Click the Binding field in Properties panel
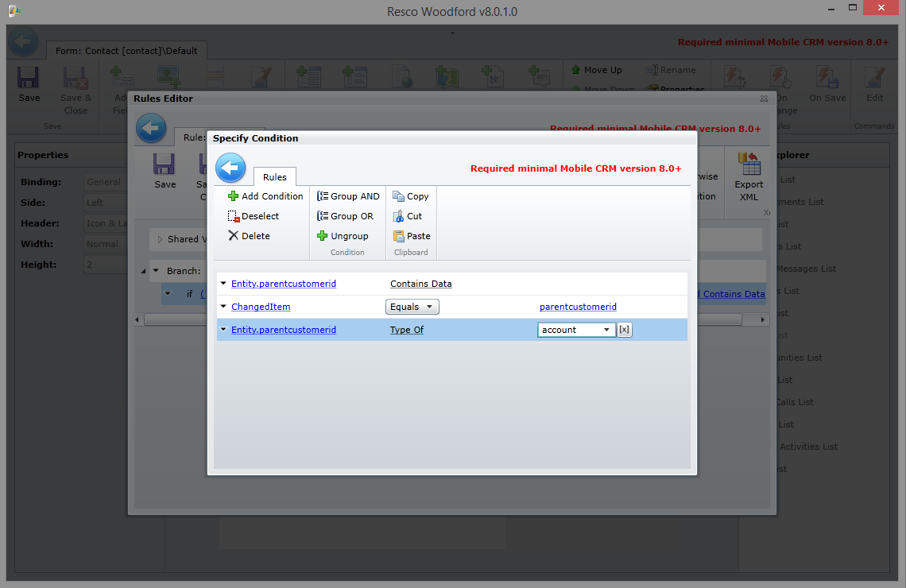 click(x=105, y=182)
